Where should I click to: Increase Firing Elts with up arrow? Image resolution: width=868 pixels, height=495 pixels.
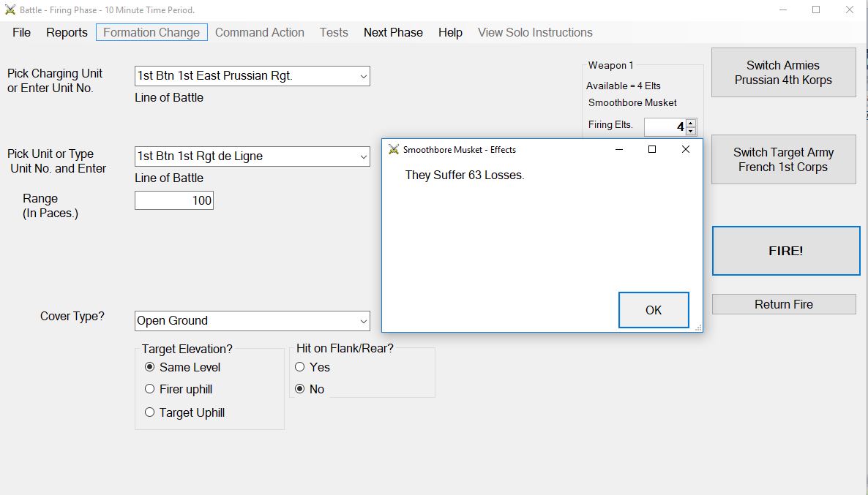point(691,123)
